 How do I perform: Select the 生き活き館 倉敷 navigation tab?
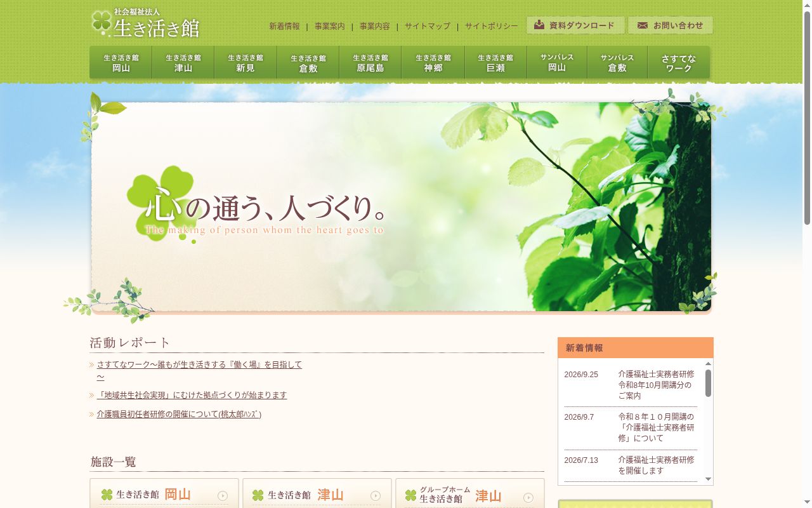[x=308, y=62]
